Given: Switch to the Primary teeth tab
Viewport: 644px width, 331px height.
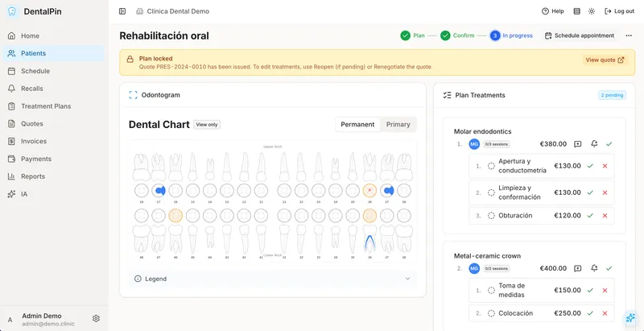Looking at the screenshot, I should point(398,125).
